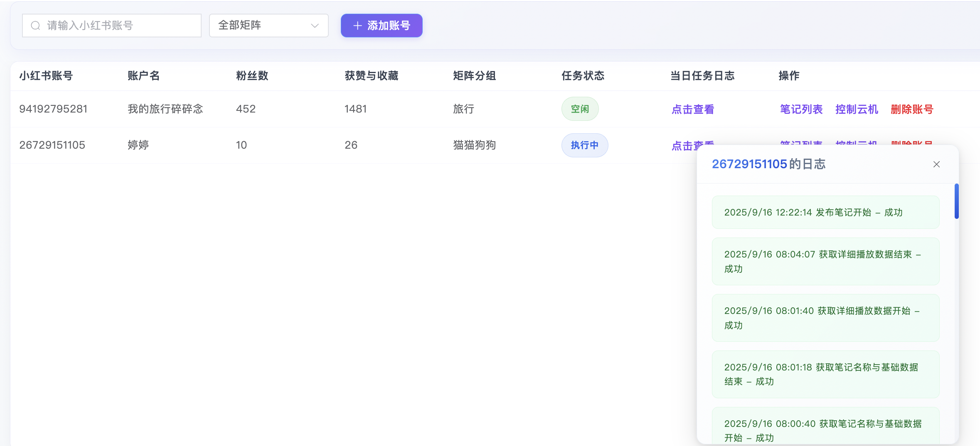Screen dimensions: 980x446
Task: Select 控制云机 for account 94192795281
Action: pos(856,109)
